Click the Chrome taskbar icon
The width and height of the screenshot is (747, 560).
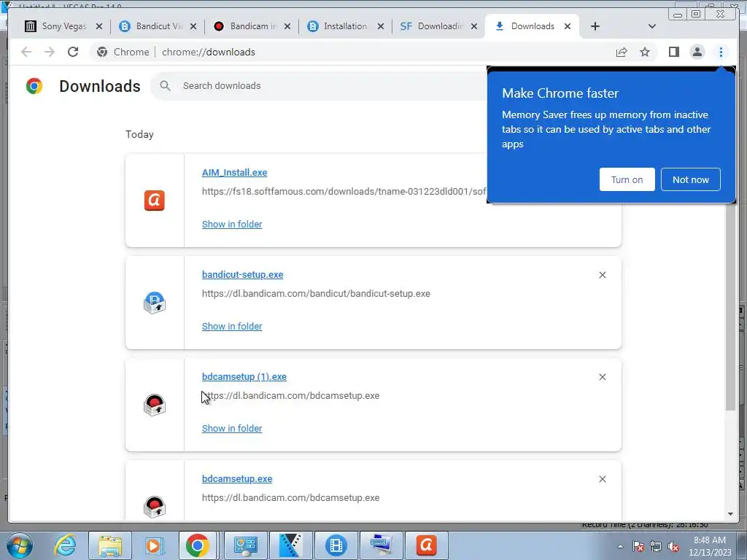point(198,545)
